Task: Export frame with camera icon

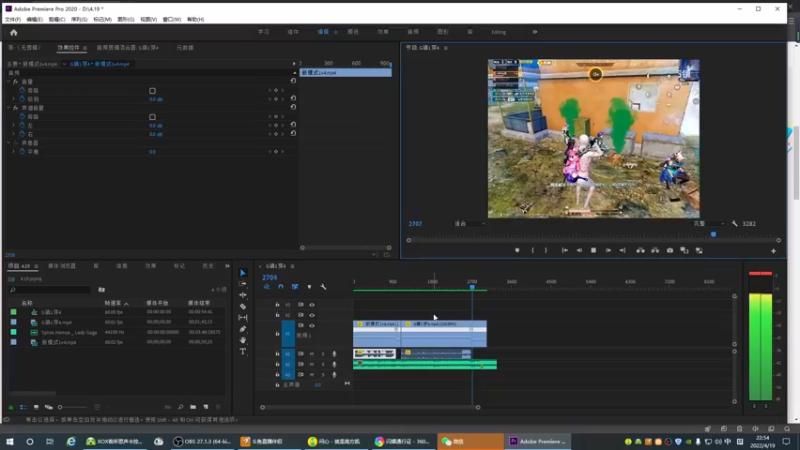Action: pyautogui.click(x=670, y=251)
